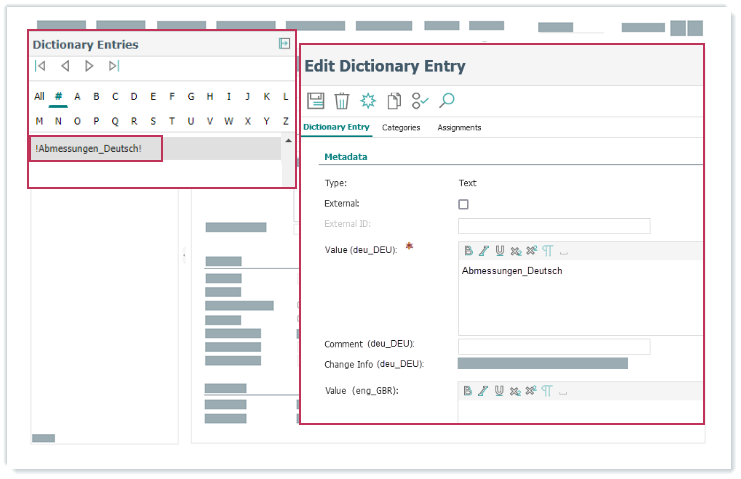Viewport: 741px width, 479px height.
Task: Toggle the External checkbox
Action: 463,204
